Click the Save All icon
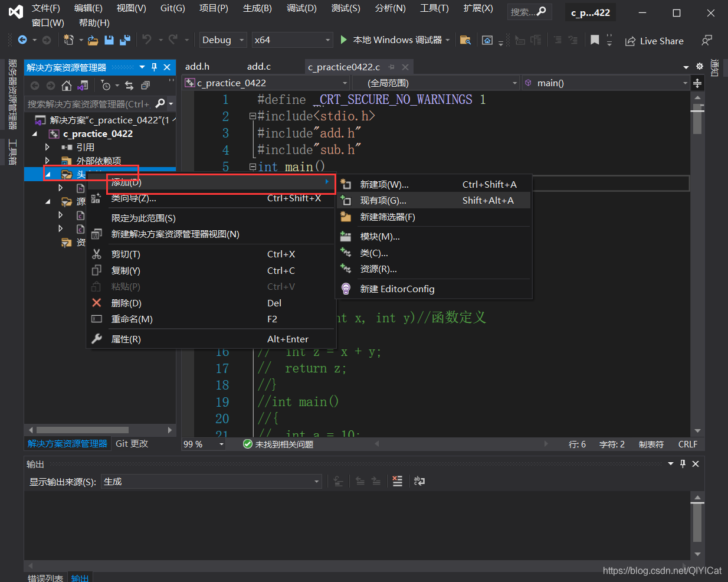728x582 pixels. pos(124,40)
